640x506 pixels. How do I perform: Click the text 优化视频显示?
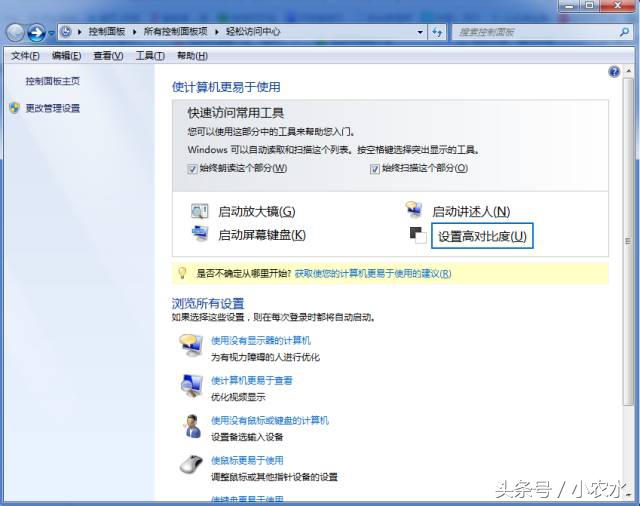[238, 397]
